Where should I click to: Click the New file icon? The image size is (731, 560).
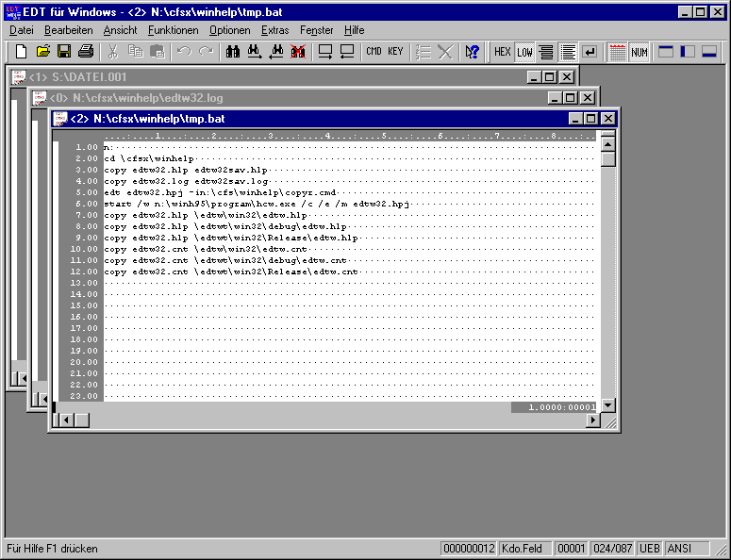[x=21, y=52]
